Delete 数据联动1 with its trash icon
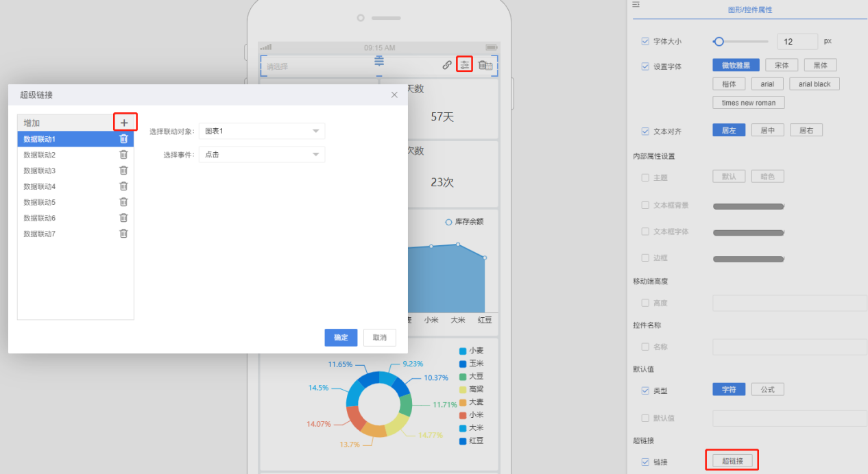Viewport: 868px width, 474px height. pos(123,139)
